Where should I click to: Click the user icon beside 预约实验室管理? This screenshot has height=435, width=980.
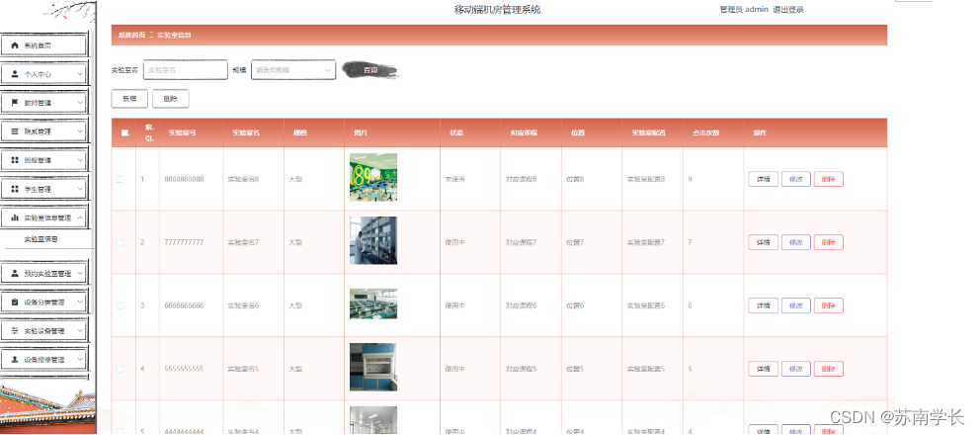(x=15, y=274)
